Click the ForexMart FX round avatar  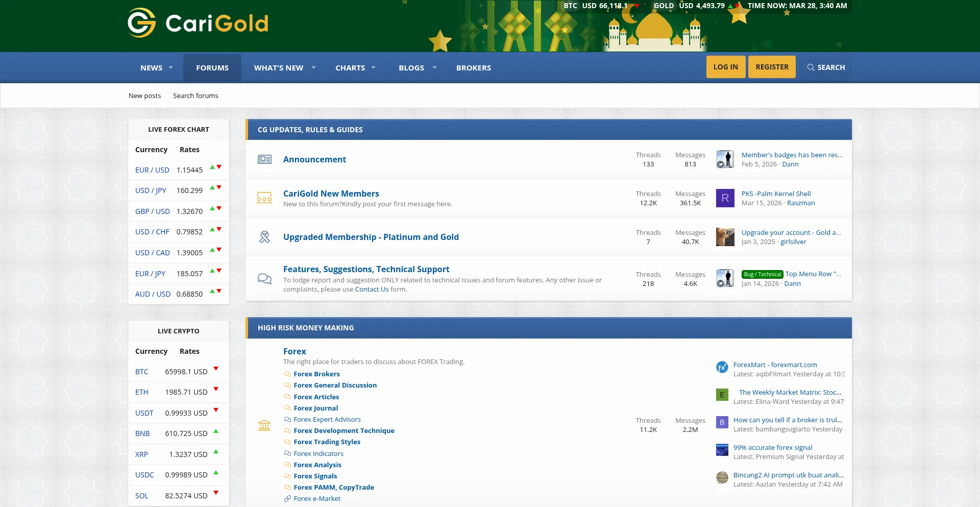click(x=722, y=367)
